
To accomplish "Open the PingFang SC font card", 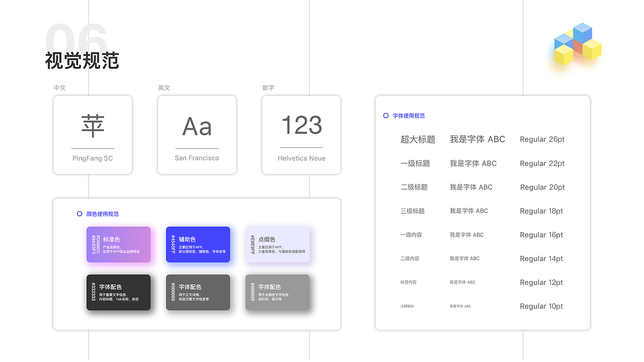I will (x=93, y=135).
